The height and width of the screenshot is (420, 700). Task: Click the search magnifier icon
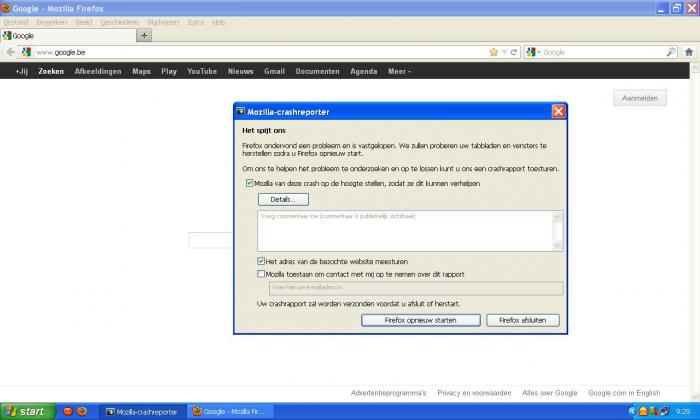671,52
